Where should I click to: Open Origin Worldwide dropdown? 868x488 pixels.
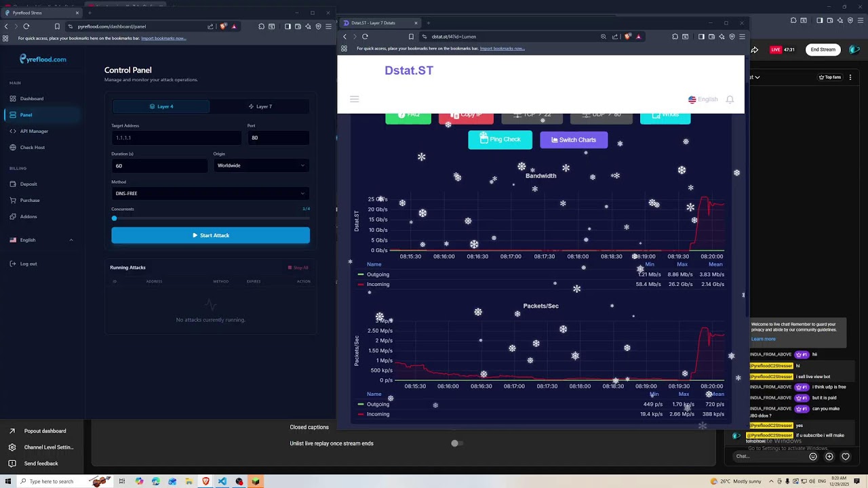[x=261, y=165]
